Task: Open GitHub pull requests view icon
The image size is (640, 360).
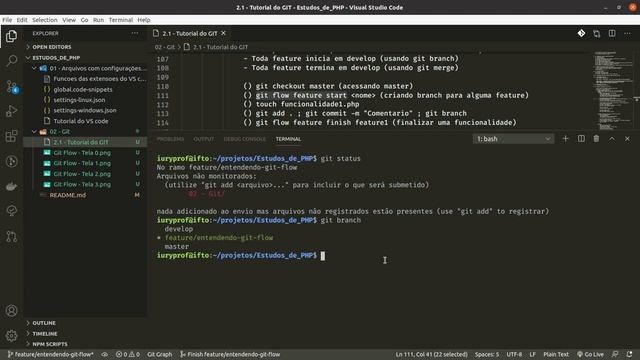Action: coord(11,236)
